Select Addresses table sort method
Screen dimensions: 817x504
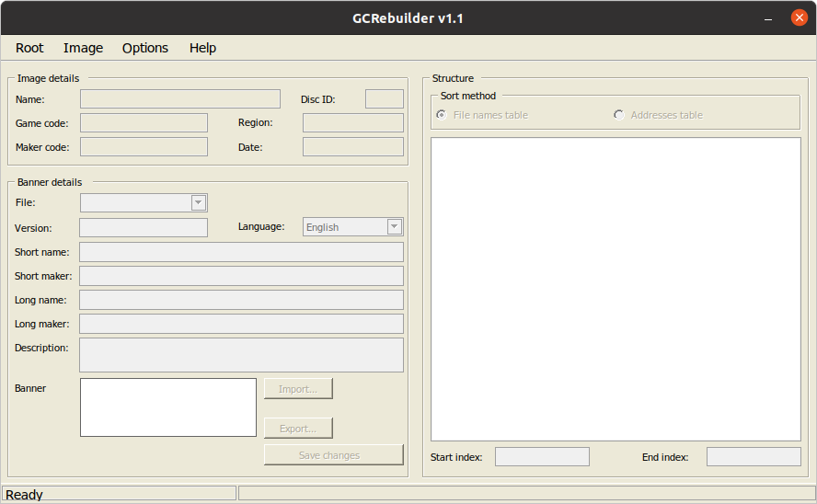click(x=619, y=115)
